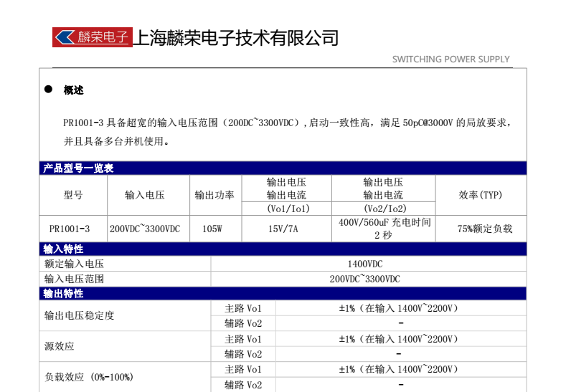Click the 型号 column header

73,195
